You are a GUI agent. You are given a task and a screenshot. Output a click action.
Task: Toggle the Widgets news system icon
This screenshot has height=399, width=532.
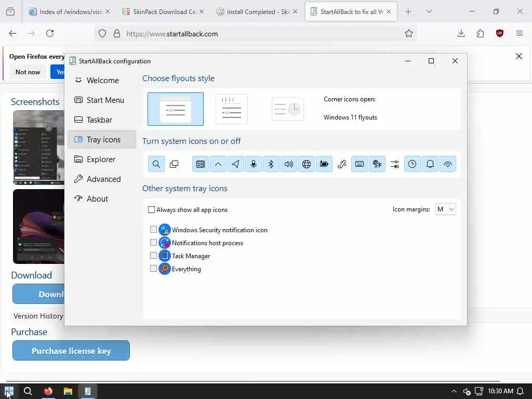point(201,164)
